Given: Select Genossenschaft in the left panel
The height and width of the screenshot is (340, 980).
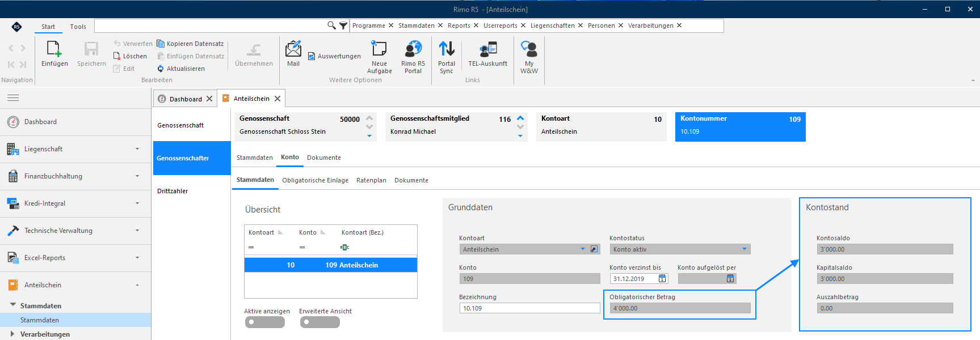Looking at the screenshot, I should coord(180,125).
